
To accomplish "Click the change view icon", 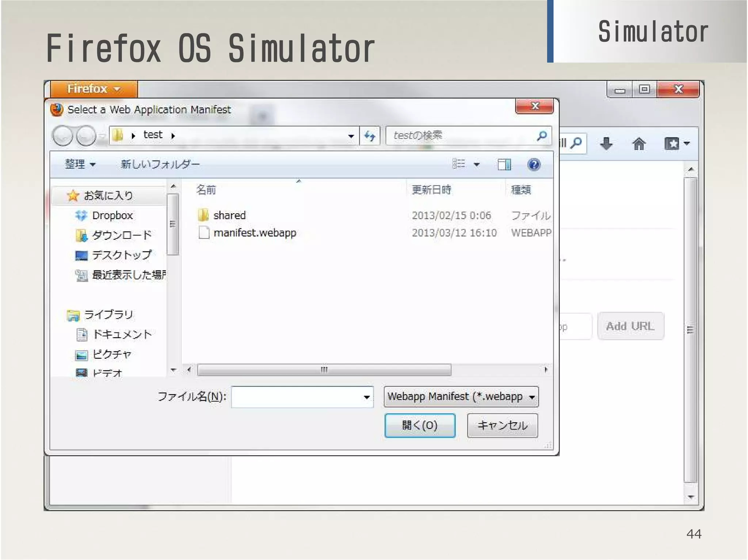I will click(459, 164).
